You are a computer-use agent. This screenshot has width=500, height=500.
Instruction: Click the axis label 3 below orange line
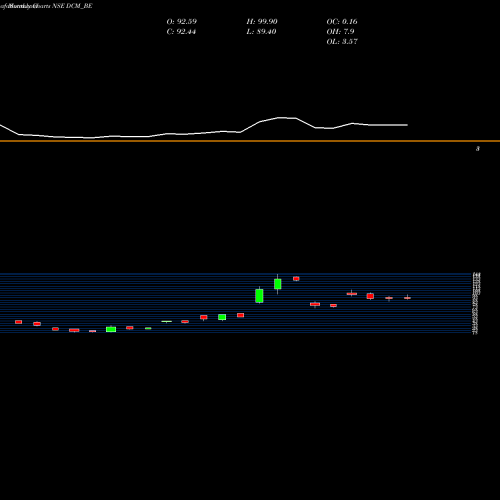pos(478,149)
